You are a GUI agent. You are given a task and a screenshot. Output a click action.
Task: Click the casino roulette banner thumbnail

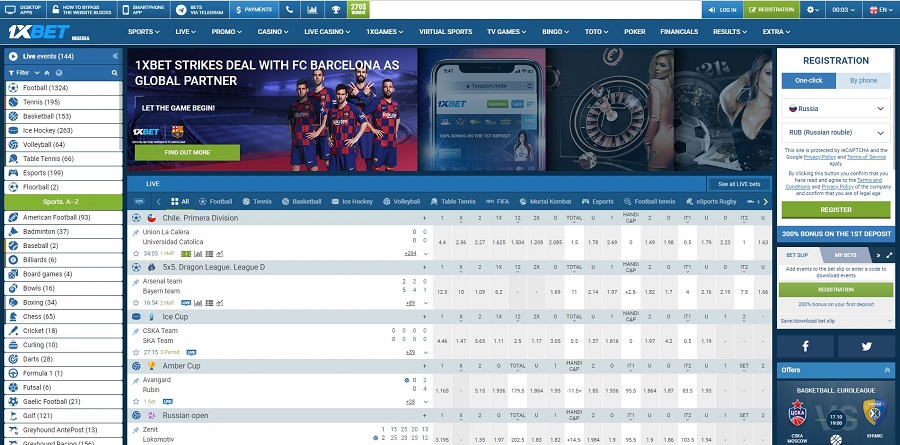coord(610,109)
